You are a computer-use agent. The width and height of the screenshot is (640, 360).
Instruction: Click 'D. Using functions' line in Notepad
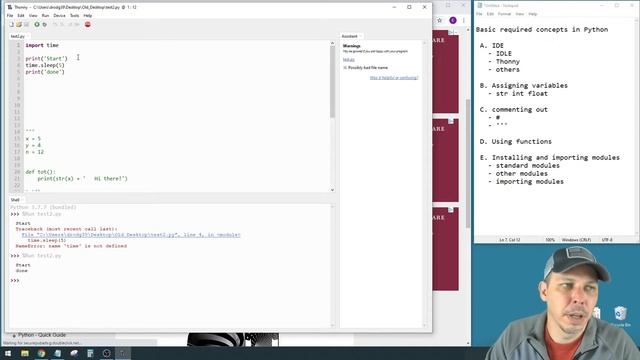pyautogui.click(x=516, y=142)
